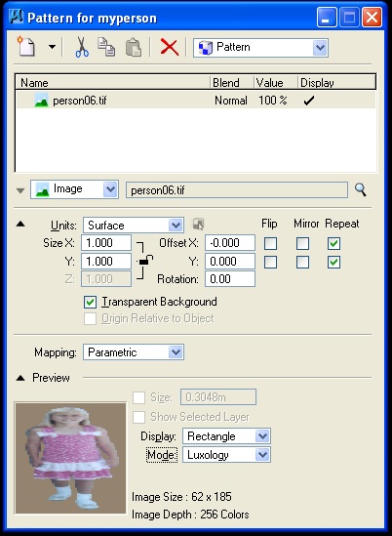Viewport: 392px width, 536px height.
Task: Enable Flip X checkbox
Action: pos(270,244)
